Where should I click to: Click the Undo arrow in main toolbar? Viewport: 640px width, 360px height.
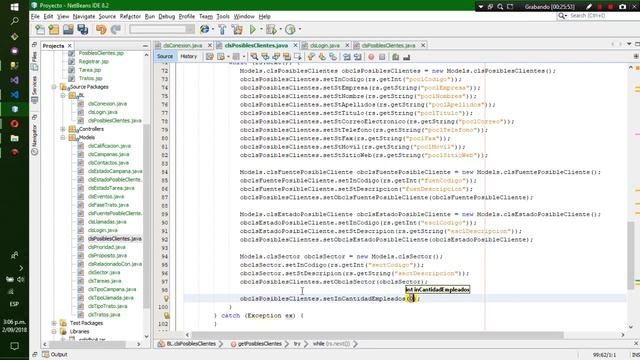tap(101, 29)
